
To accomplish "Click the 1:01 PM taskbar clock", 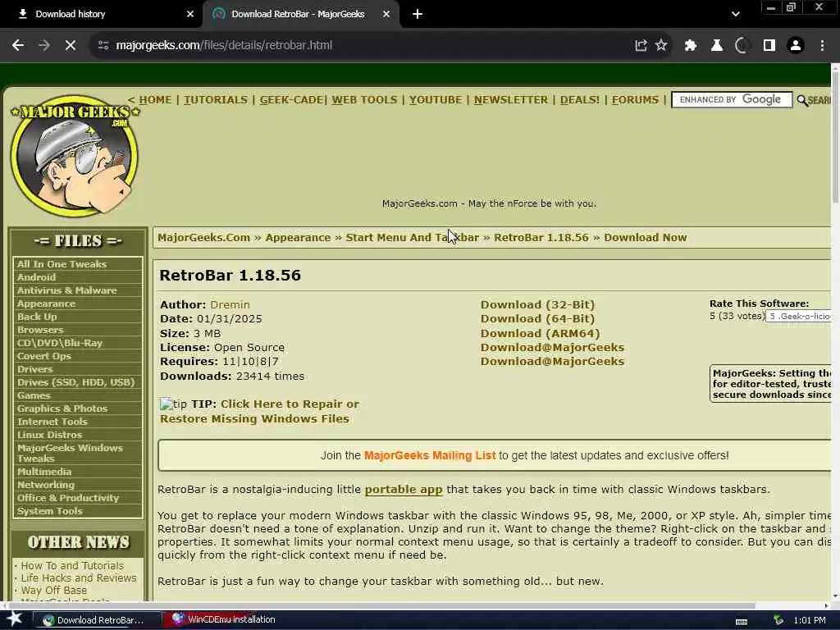I will 809,620.
